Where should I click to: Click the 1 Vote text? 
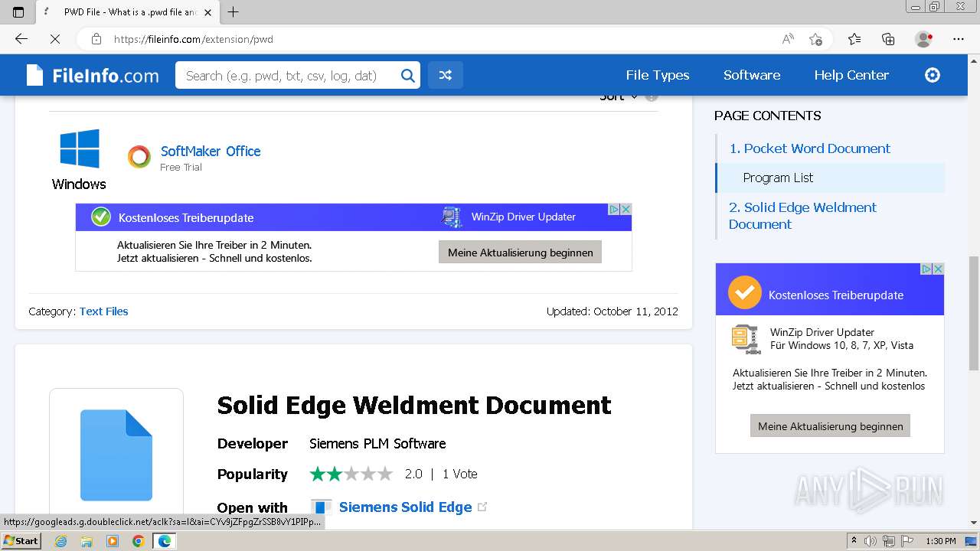[459, 474]
